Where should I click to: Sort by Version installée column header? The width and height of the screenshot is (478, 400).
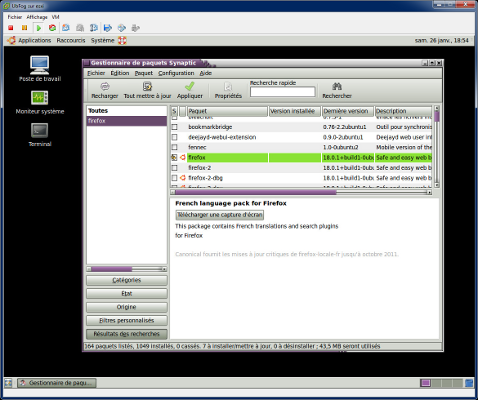point(295,111)
